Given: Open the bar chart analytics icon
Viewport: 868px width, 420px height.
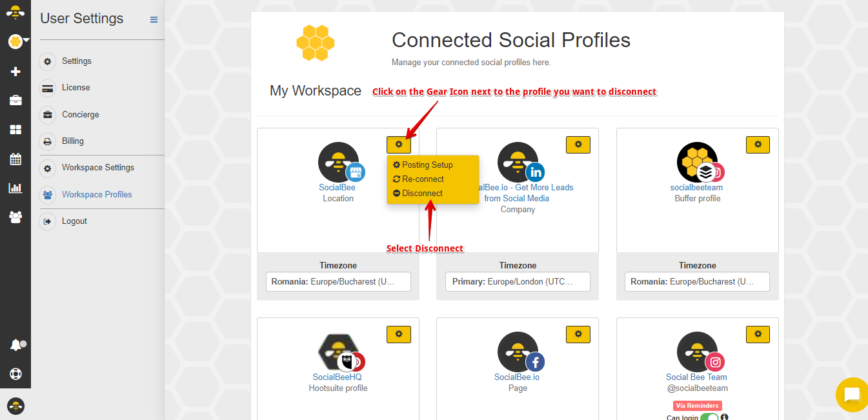Looking at the screenshot, I should (15, 188).
